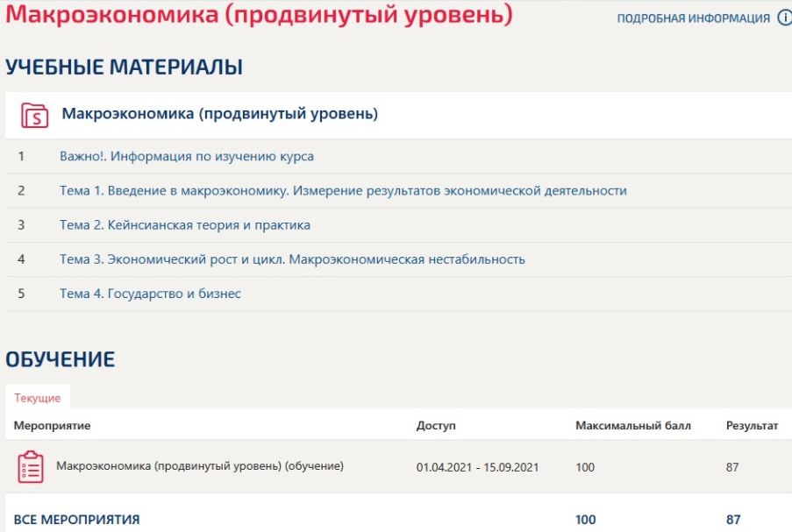This screenshot has height=532, width=792.
Task: Open the Подробная информация link
Action: pyautogui.click(x=693, y=18)
